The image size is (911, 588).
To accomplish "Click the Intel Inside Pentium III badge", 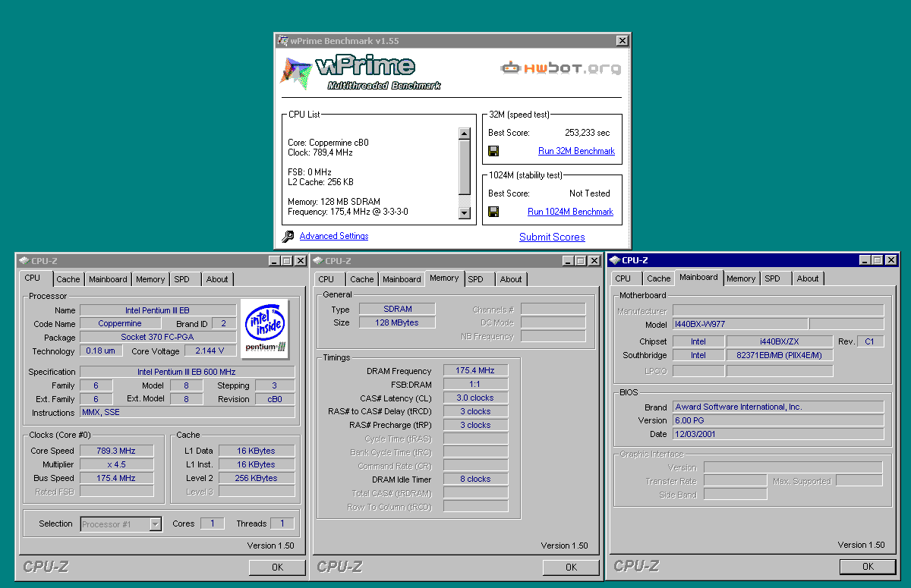I will [x=266, y=329].
